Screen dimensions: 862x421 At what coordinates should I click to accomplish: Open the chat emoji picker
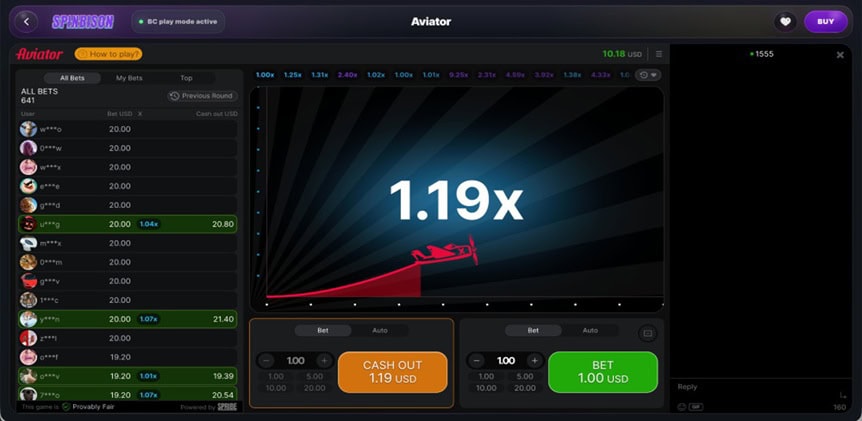tap(682, 407)
